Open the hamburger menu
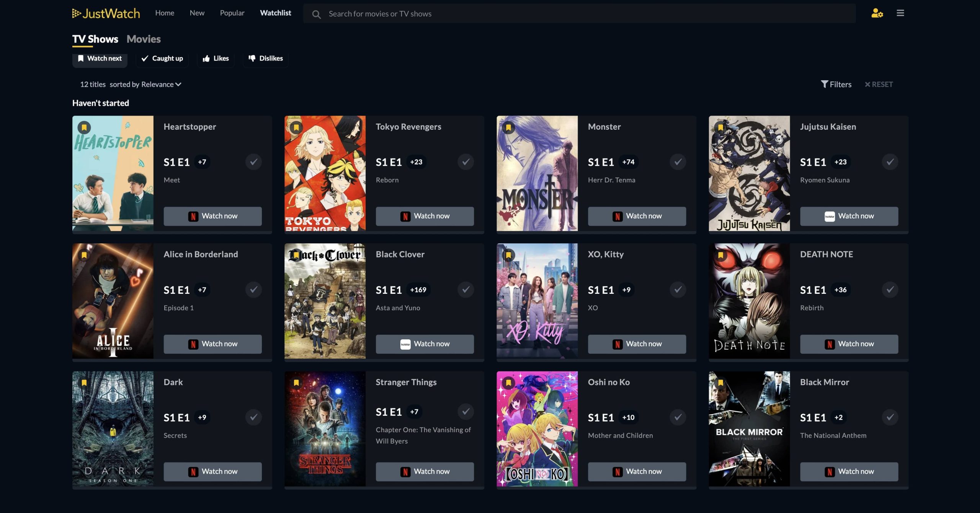980x513 pixels. pyautogui.click(x=900, y=13)
